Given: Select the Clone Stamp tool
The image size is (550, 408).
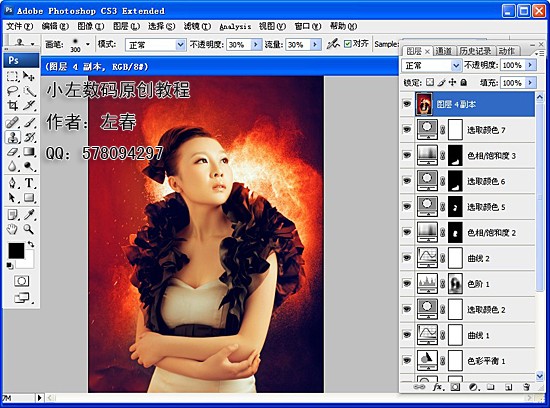Looking at the screenshot, I should [x=13, y=137].
